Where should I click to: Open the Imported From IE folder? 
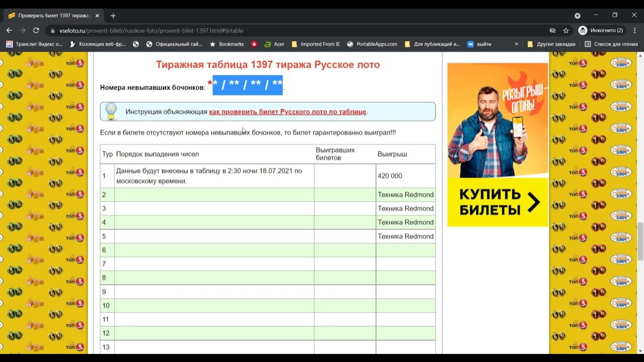[x=315, y=44]
